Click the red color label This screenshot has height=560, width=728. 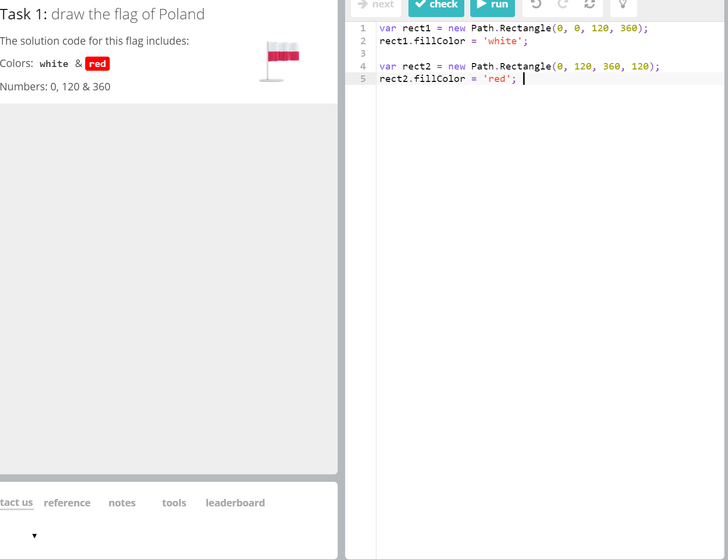tap(97, 64)
